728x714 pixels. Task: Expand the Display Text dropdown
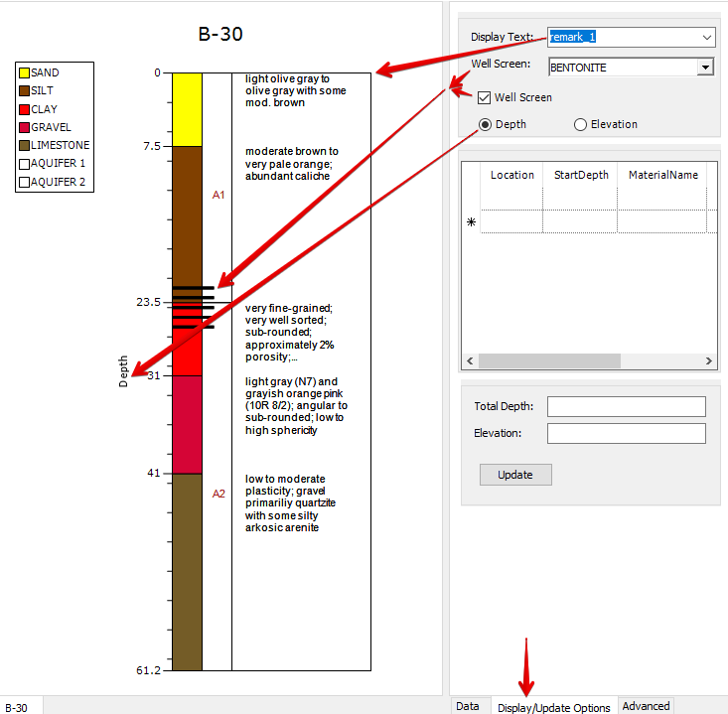(706, 38)
